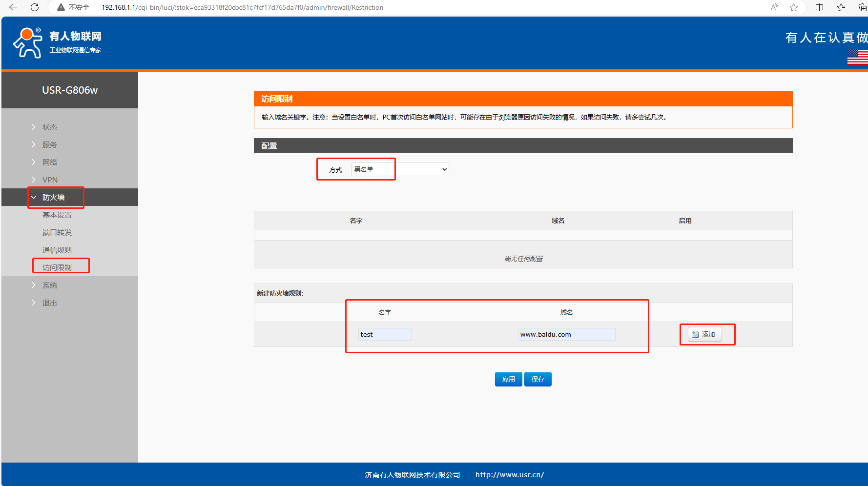Collapse the 防火墙 sidebar section

coord(53,197)
